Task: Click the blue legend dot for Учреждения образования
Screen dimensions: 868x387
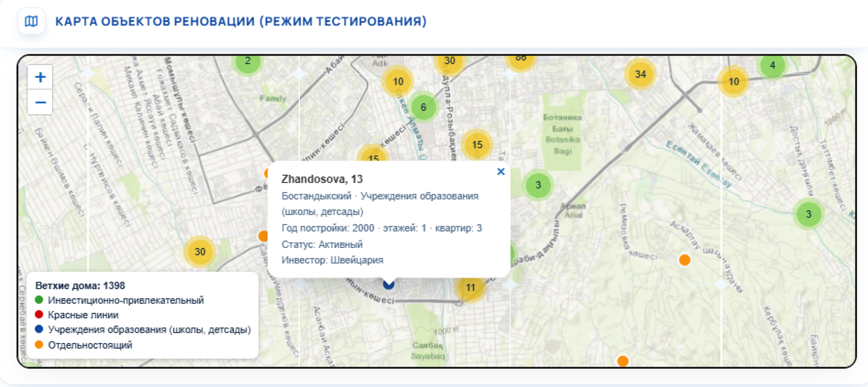Action: [39, 329]
